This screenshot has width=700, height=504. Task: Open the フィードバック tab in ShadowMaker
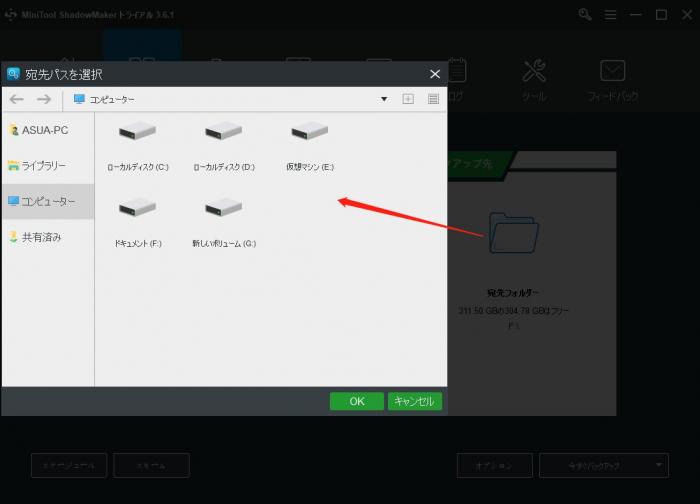tap(612, 80)
